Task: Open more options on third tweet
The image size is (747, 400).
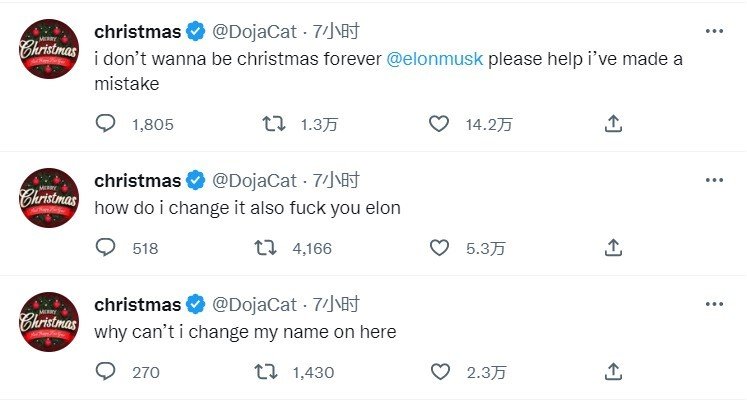Action: (x=713, y=304)
